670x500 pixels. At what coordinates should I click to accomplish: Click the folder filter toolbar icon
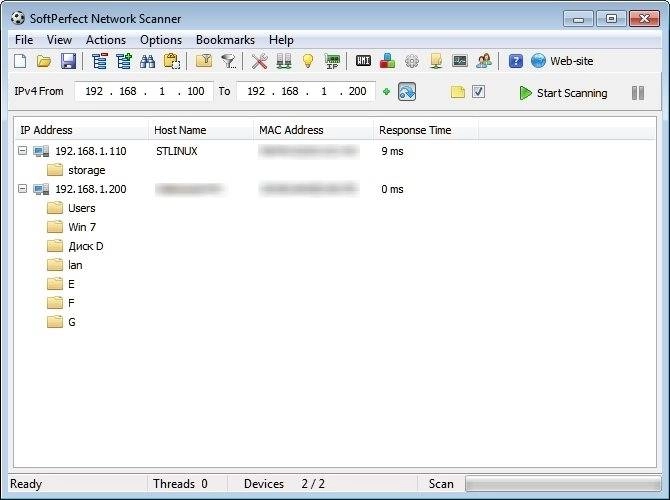click(204, 61)
